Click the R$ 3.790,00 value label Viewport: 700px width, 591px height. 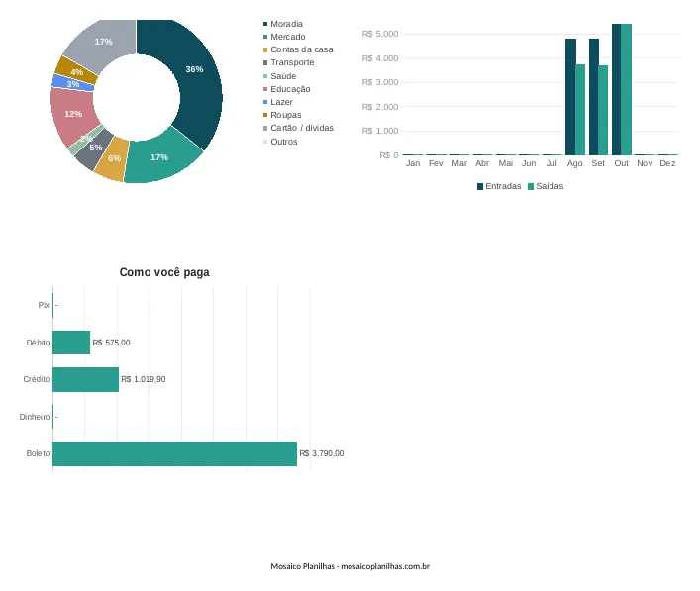(x=322, y=453)
